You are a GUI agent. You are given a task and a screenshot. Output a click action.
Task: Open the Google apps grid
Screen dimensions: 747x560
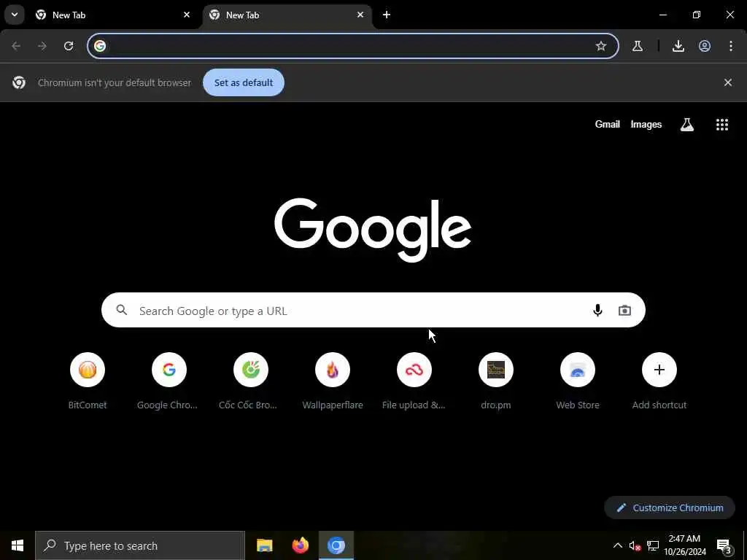(722, 125)
